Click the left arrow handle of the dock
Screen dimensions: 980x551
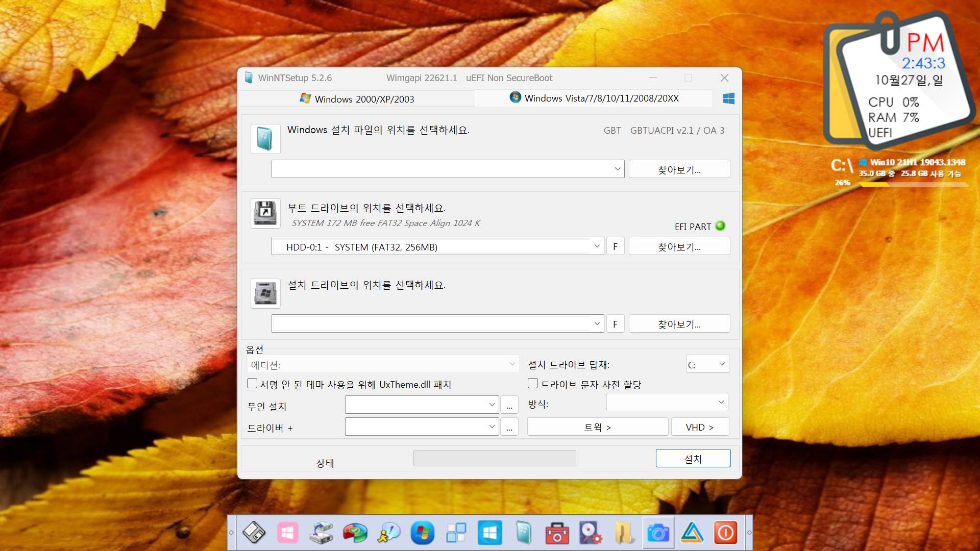(x=231, y=533)
